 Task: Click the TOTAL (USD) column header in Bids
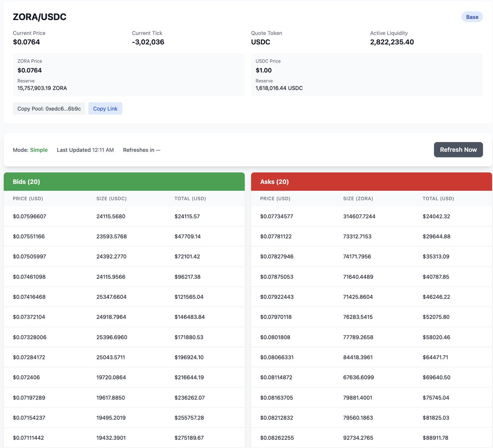pyautogui.click(x=190, y=199)
